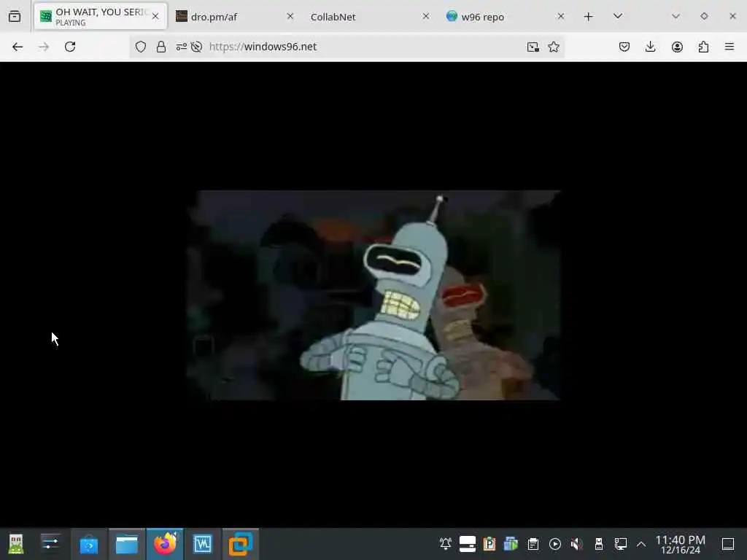Toggle muted volume in system tray
The width and height of the screenshot is (747, 560).
coord(577,544)
